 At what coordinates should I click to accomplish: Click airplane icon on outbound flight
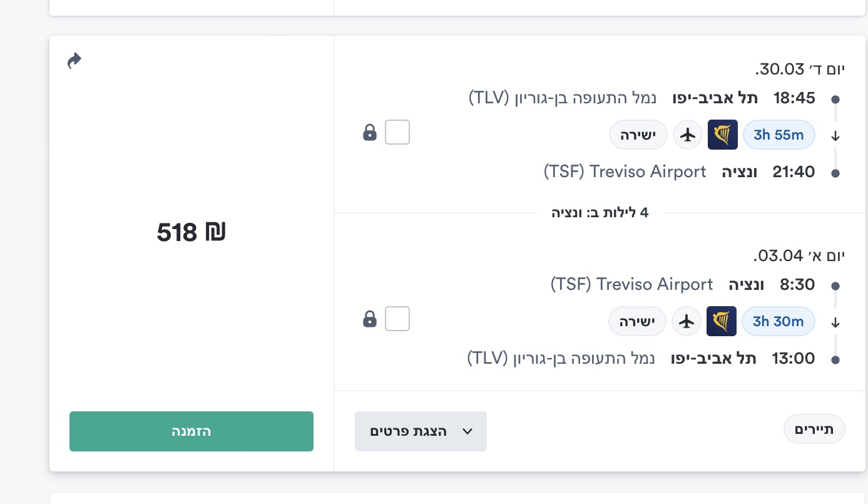click(x=688, y=135)
